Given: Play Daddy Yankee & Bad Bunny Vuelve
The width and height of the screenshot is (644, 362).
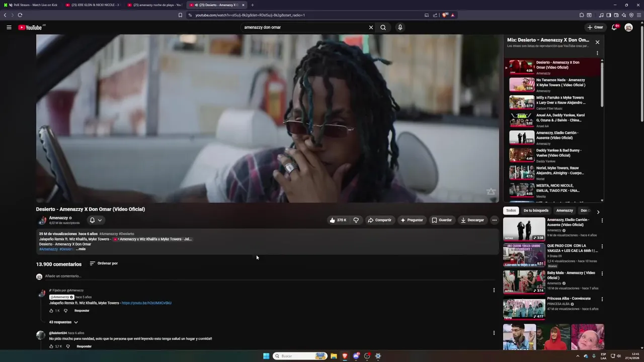Looking at the screenshot, I should pyautogui.click(x=553, y=155).
